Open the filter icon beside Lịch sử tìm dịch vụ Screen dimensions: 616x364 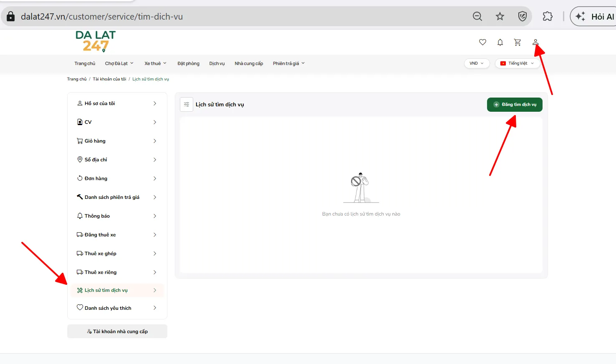(187, 104)
